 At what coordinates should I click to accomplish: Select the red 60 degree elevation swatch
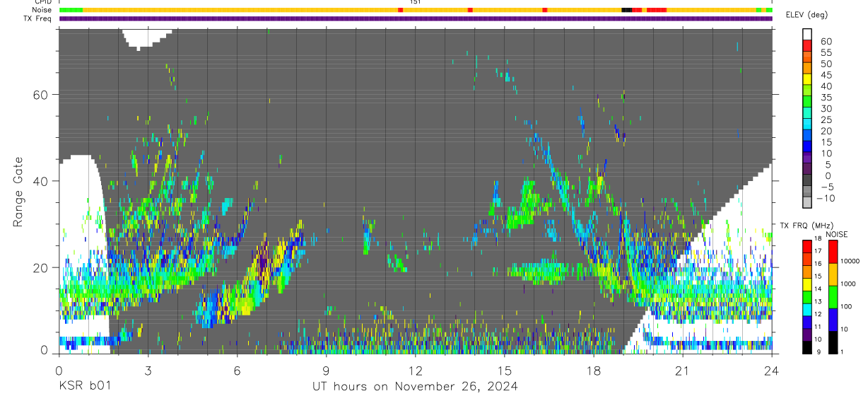click(x=807, y=45)
